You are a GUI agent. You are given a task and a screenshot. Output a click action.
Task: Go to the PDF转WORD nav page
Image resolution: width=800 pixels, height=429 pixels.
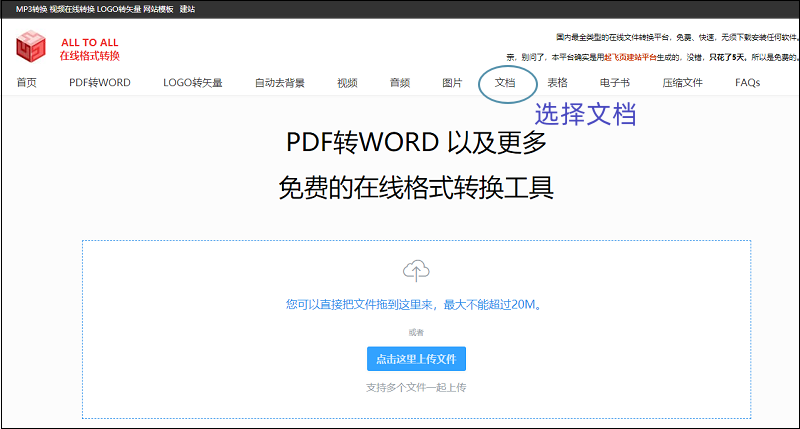click(x=100, y=83)
